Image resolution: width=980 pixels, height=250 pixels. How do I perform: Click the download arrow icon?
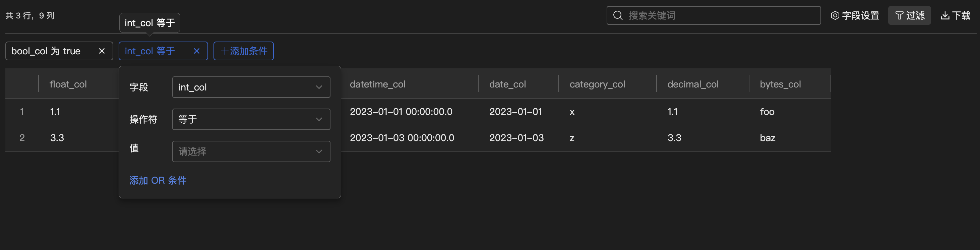(x=945, y=15)
